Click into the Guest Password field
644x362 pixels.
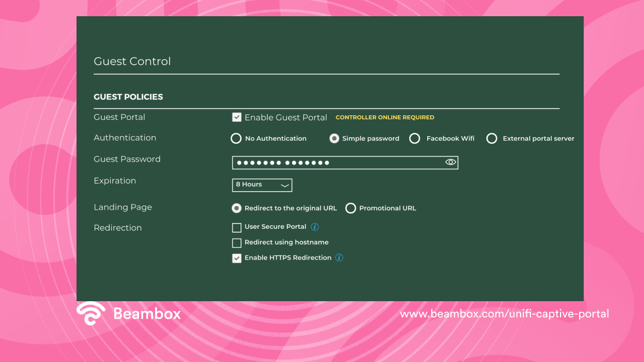[x=345, y=163]
